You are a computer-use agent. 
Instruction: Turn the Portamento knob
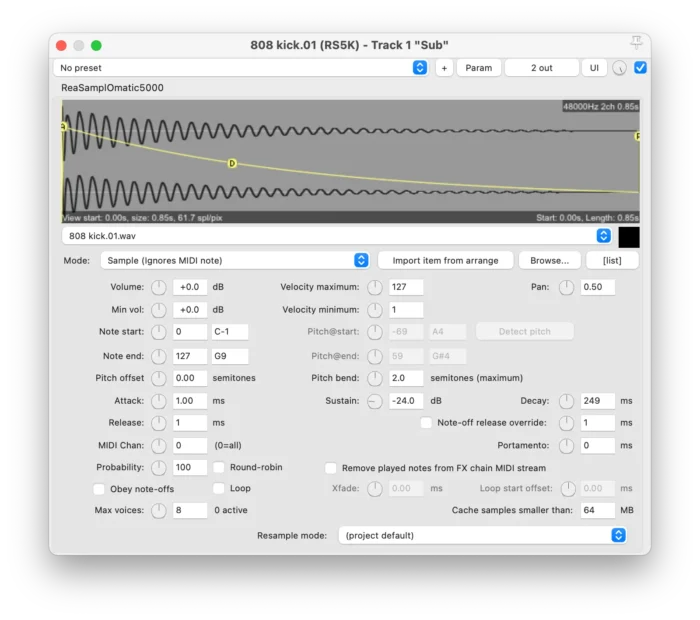tap(567, 445)
